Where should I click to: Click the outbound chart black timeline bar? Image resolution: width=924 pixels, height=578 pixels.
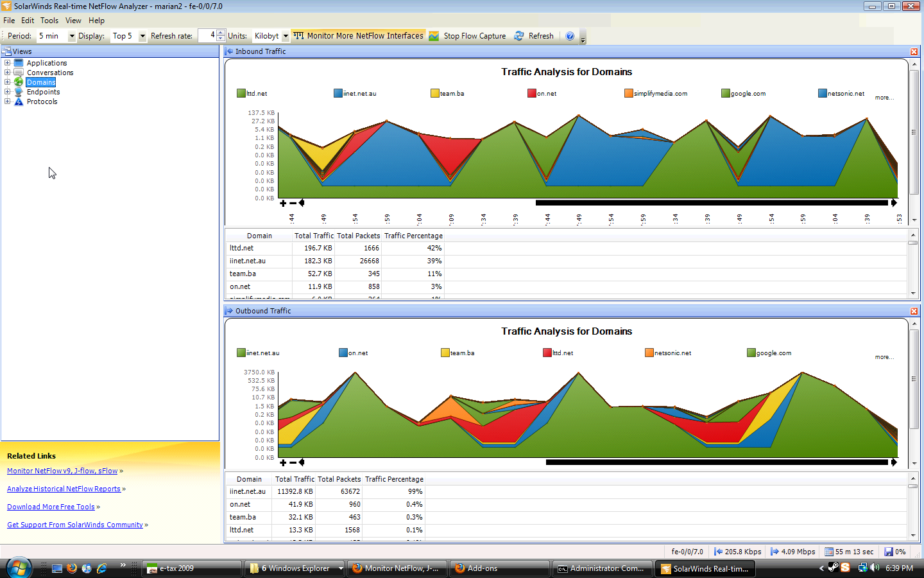pos(717,462)
